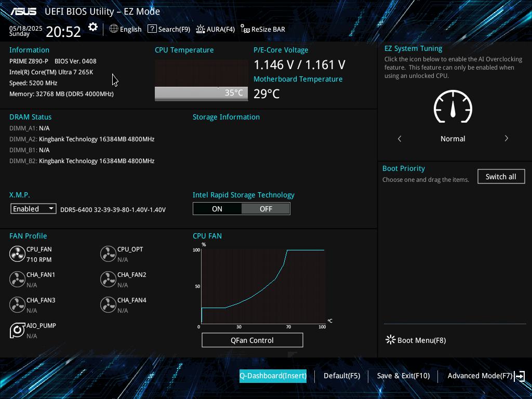The image size is (532, 399).
Task: Click the BIOS Ver. 0408 text
Action: (75, 61)
